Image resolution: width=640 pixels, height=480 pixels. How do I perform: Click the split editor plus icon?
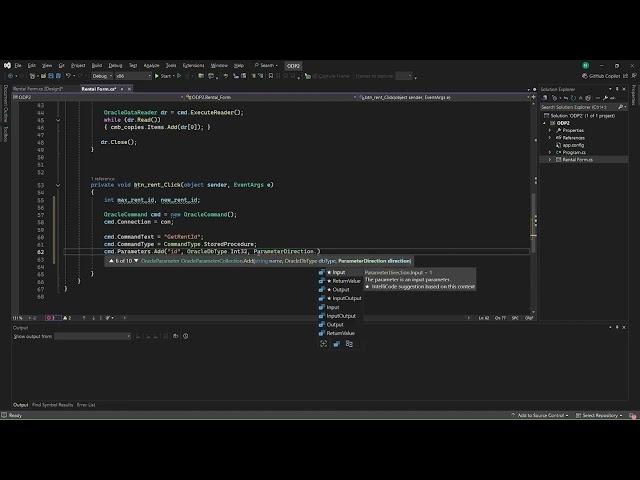533,97
